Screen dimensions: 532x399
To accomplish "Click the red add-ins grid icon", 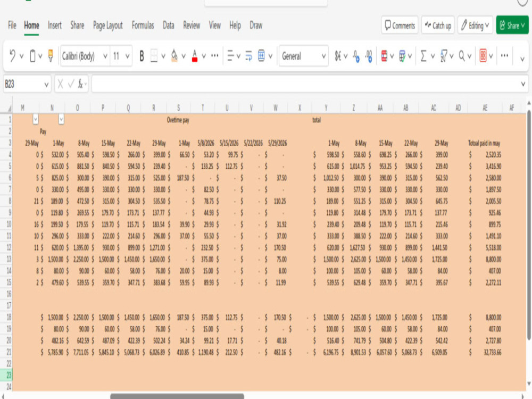I will coord(483,56).
